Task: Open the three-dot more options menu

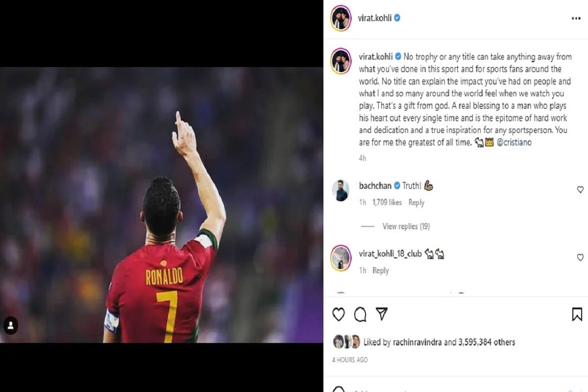Action: 576,18
